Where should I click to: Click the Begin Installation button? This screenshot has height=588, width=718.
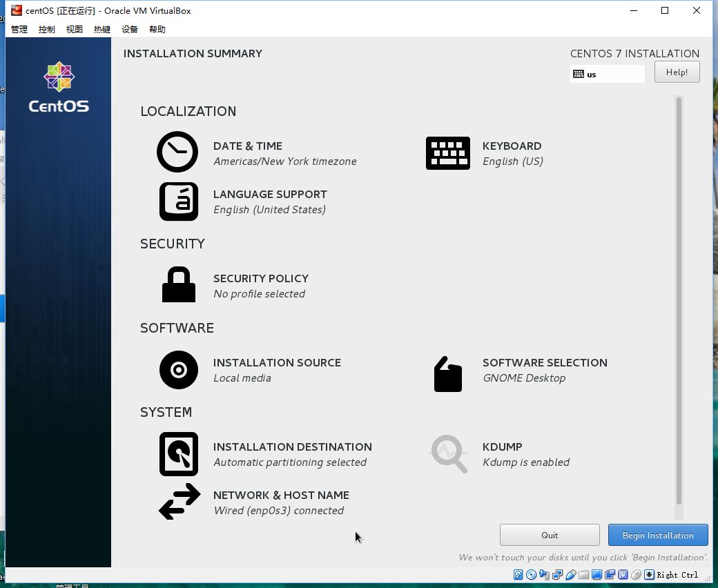(x=657, y=535)
